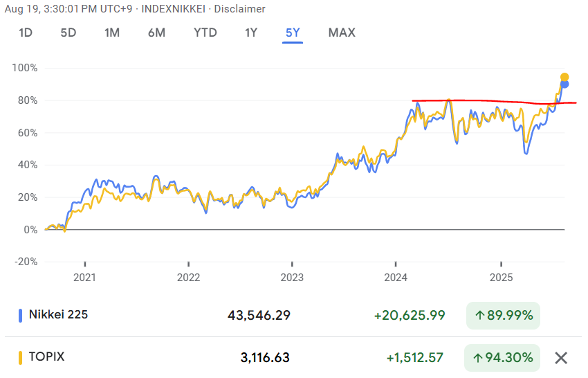Select the 5D time range tab
This screenshot has height=378, width=588.
point(68,33)
